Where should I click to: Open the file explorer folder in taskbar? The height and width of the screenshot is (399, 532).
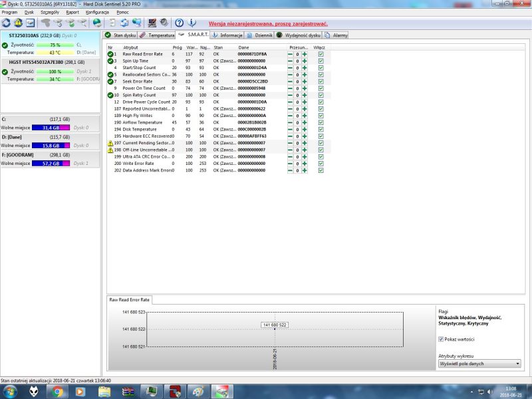(104, 392)
